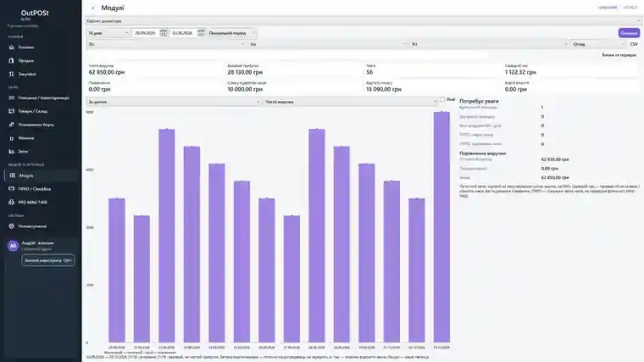Screen dimensions: 644x362
Task: Click the Борги клієнтів 0,00 грн card
Action: pyautogui.click(x=571, y=86)
